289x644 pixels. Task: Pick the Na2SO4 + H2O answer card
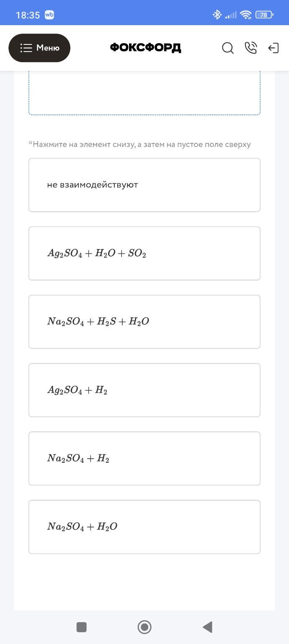(144, 527)
